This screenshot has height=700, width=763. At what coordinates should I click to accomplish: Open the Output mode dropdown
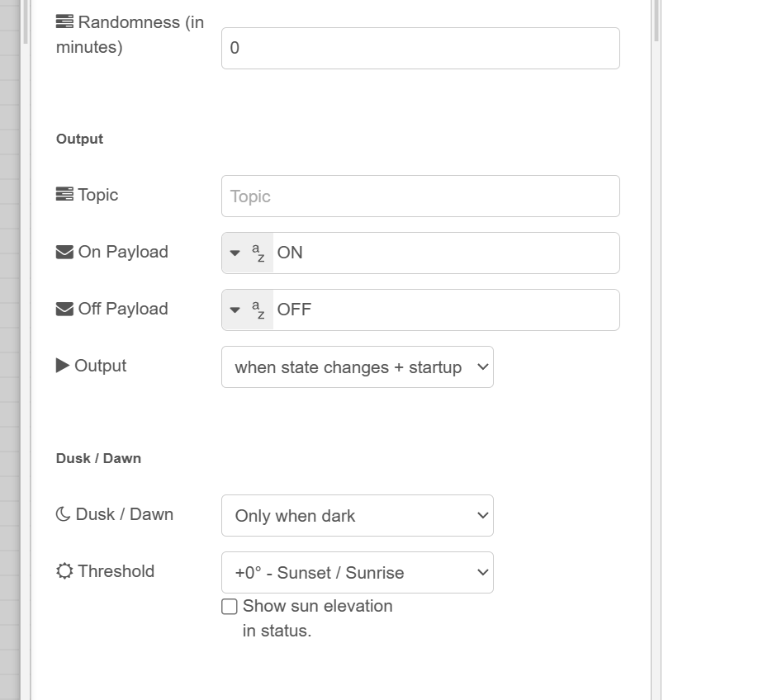click(x=357, y=367)
